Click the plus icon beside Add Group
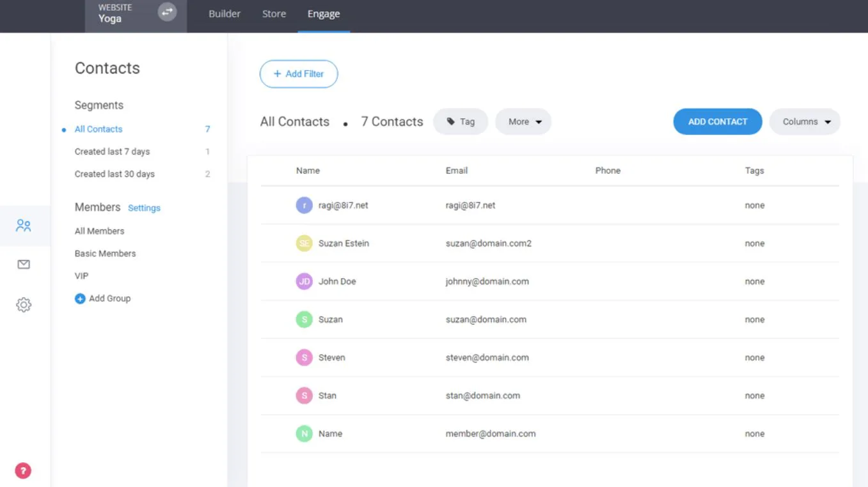Screen dimensions: 868x487 coord(80,298)
